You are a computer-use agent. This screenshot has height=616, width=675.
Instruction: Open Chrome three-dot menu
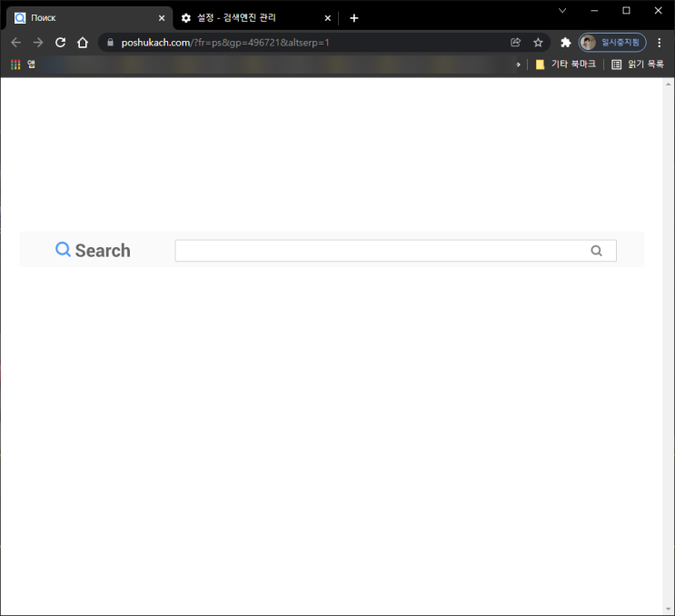659,42
